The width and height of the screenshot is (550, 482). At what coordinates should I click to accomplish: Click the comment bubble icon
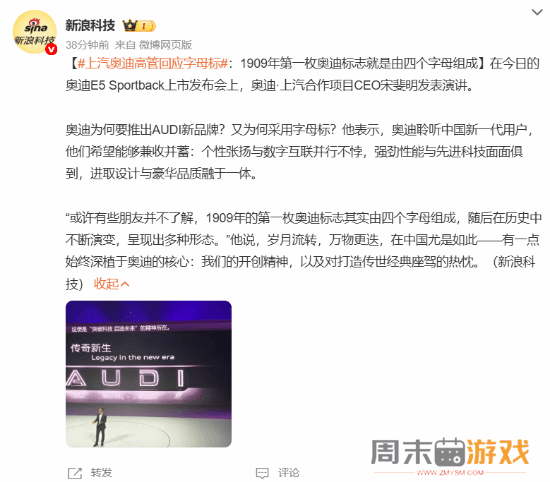tap(262, 473)
